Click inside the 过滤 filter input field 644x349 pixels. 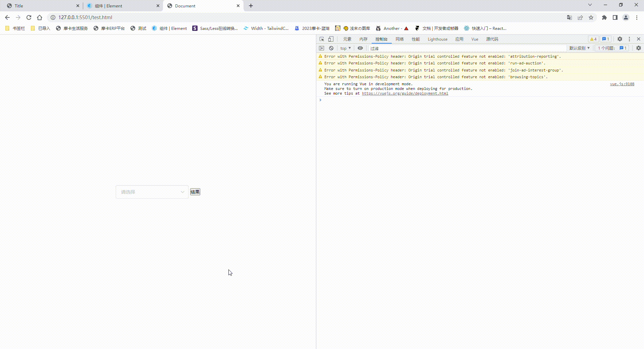[x=436, y=48]
